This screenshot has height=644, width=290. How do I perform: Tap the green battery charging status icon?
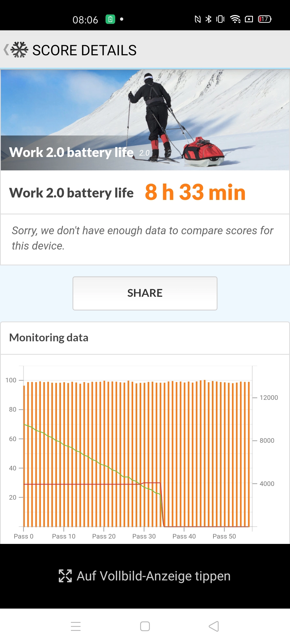click(x=110, y=19)
